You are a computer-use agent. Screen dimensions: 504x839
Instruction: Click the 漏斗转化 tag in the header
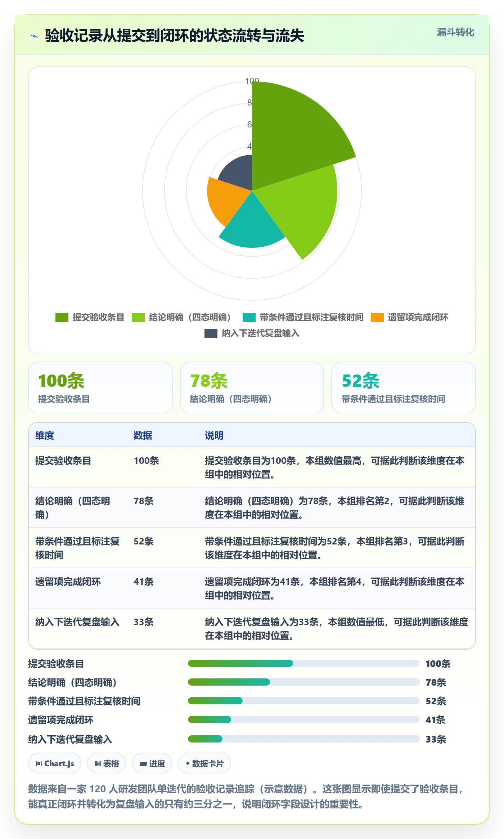click(455, 32)
